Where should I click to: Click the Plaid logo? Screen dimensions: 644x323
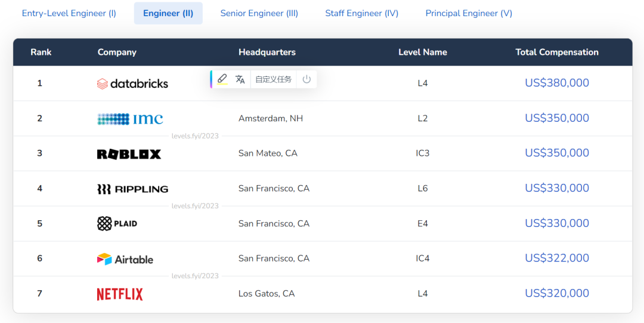[x=117, y=224]
